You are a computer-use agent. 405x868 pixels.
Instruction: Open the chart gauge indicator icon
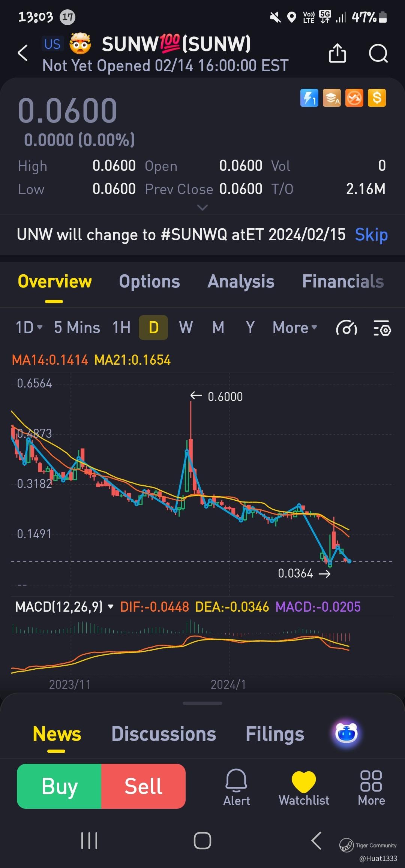coord(346,328)
